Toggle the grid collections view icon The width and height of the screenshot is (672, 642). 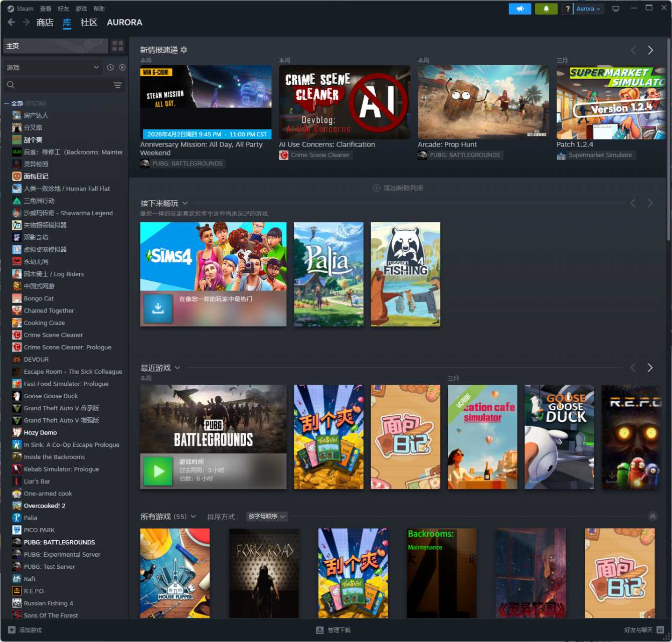point(118,46)
